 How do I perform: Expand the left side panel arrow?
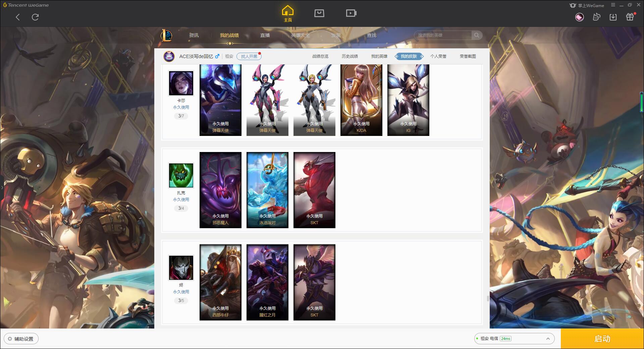(x=2, y=188)
